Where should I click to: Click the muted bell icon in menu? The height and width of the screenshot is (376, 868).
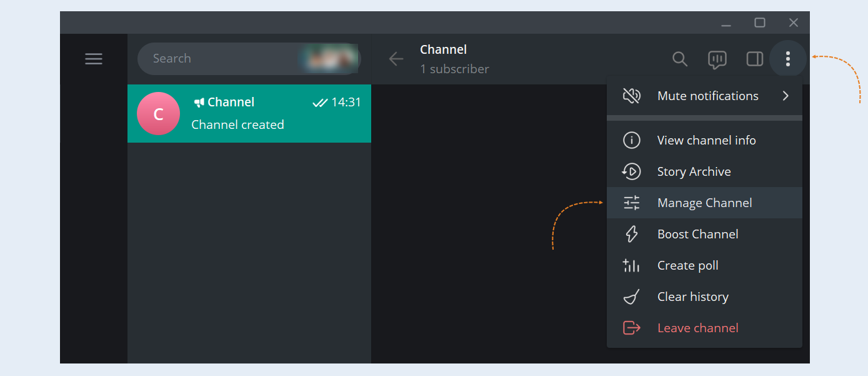[x=632, y=96]
